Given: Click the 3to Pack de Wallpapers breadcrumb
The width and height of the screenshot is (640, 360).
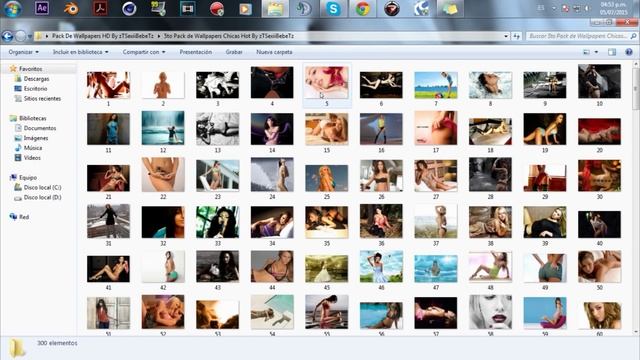Looking at the screenshot, I should (229, 36).
